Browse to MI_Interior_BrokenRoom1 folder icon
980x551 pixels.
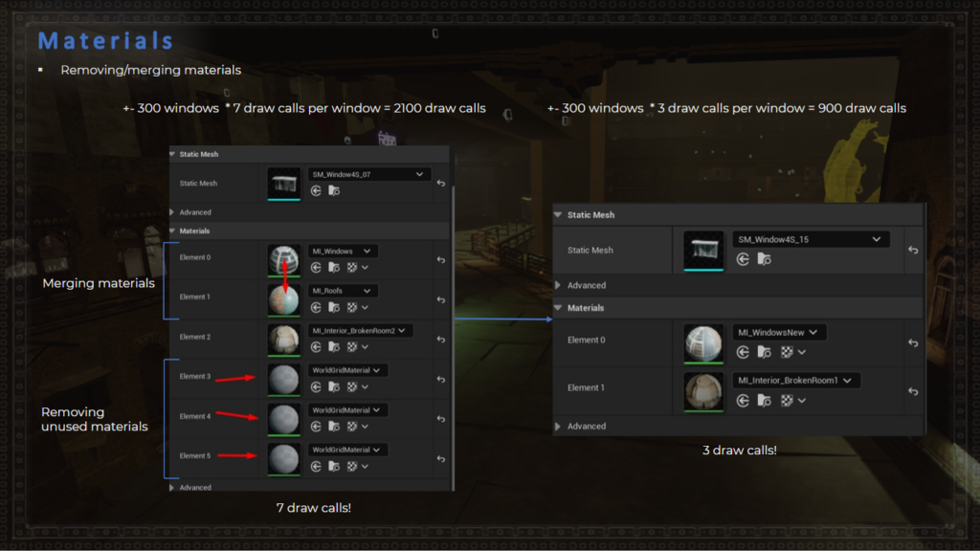click(765, 401)
